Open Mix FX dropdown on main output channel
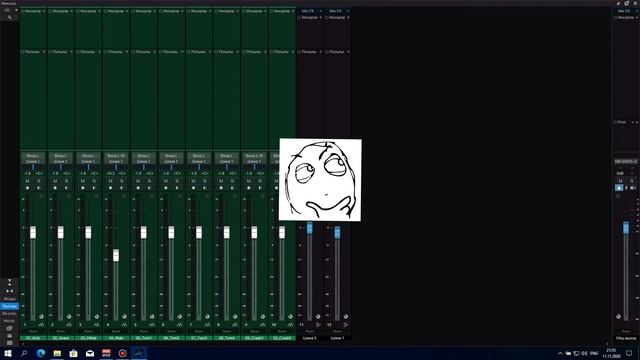The image size is (640, 360). point(636,11)
